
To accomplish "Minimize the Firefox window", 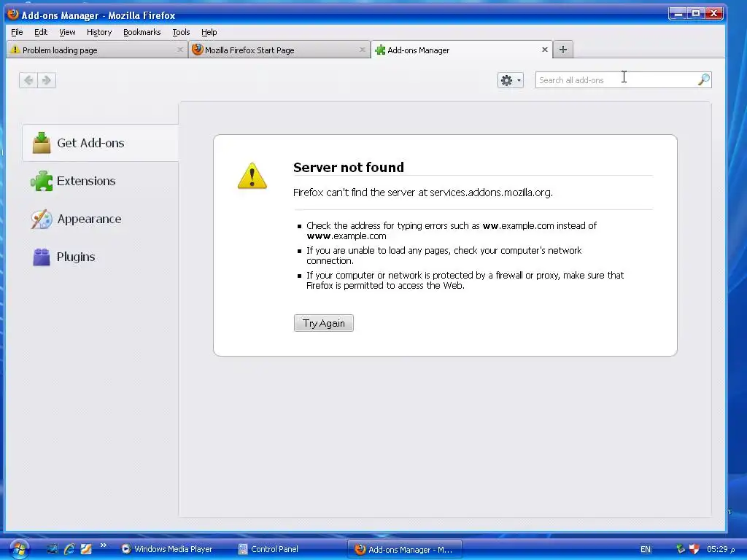I will tap(678, 14).
